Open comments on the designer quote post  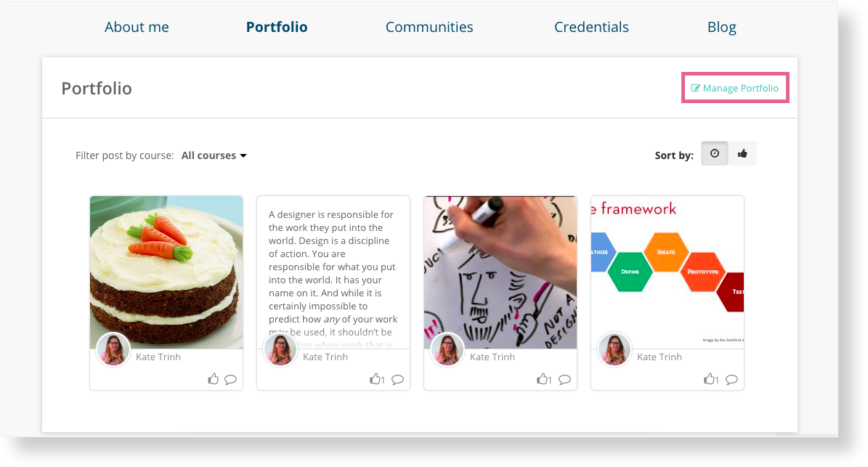[x=397, y=380]
